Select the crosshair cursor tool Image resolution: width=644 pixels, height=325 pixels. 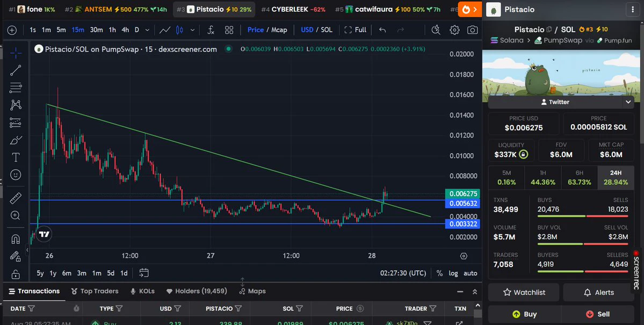(16, 53)
